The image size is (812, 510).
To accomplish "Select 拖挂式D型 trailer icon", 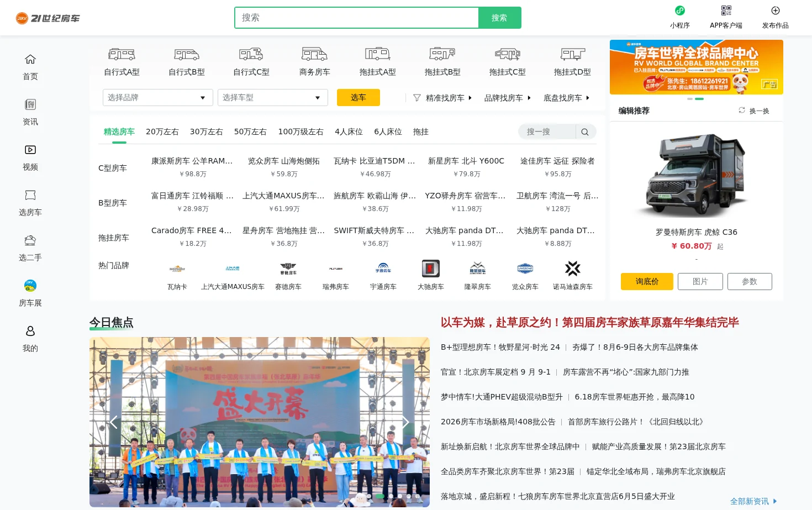I will coord(572,54).
